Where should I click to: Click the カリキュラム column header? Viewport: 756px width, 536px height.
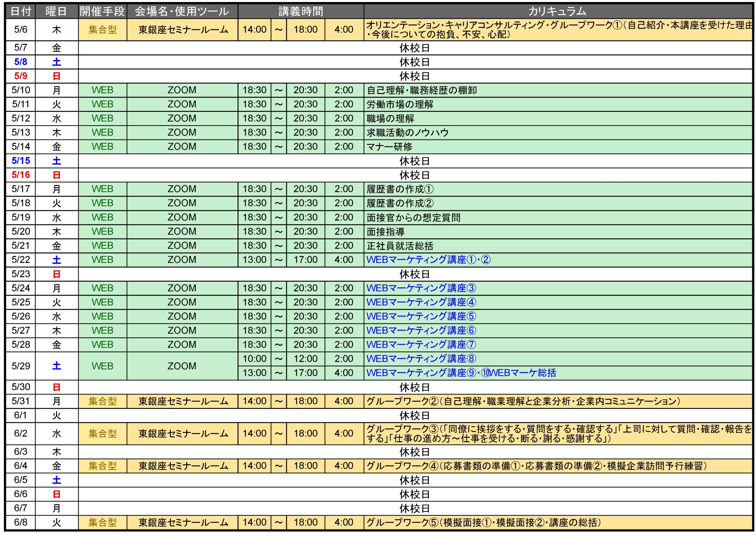tap(558, 12)
